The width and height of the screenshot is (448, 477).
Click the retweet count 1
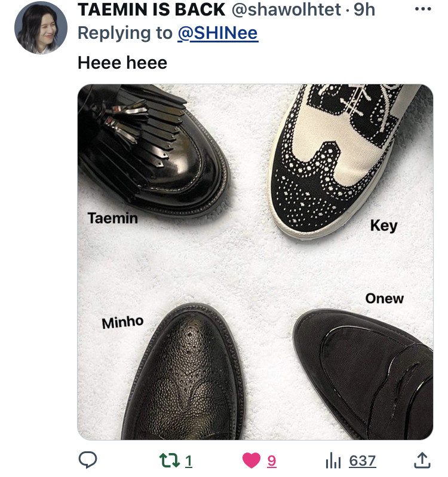(x=188, y=461)
